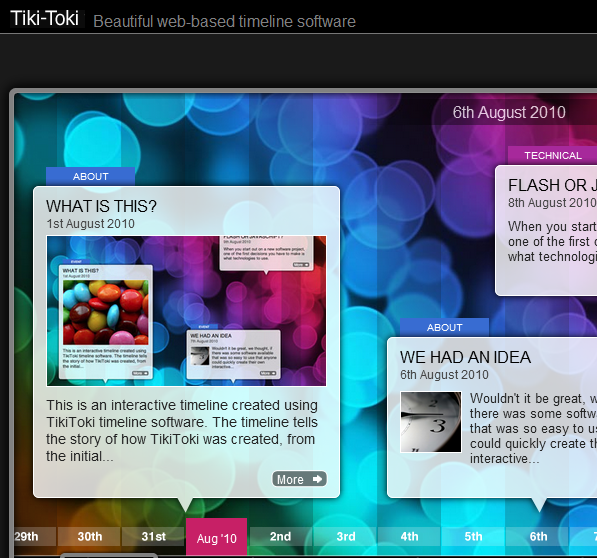
Task: Open the More button in What Is This card
Action: point(299,479)
